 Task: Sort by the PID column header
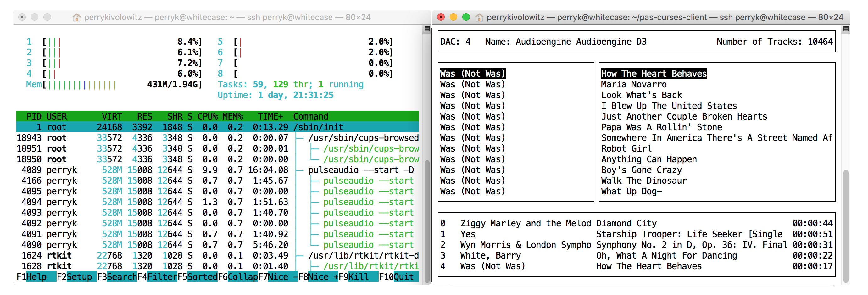[x=34, y=116]
